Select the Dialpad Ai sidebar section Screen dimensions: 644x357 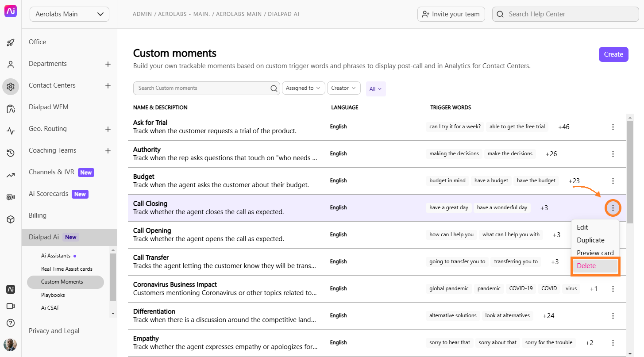[69, 237]
